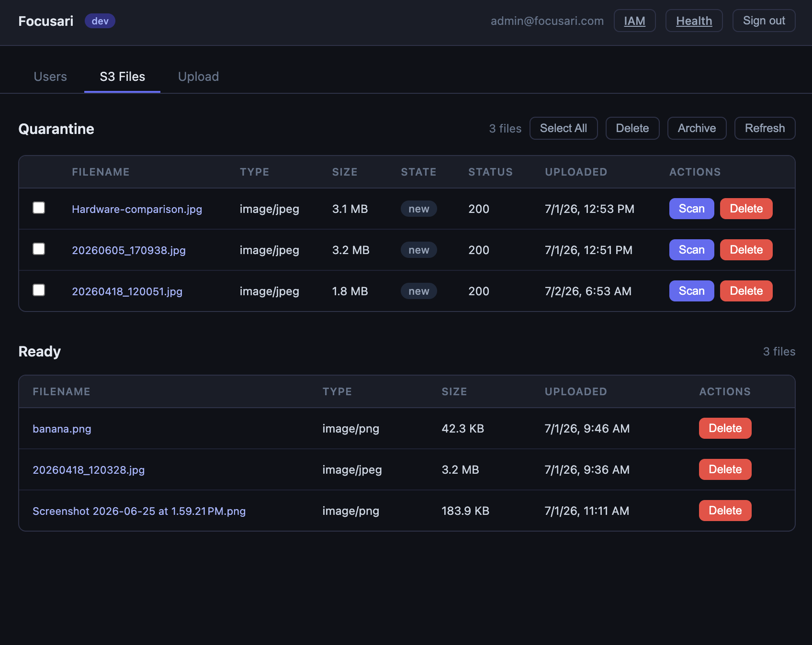The height and width of the screenshot is (645, 812).
Task: Click the Ready section heading
Action: (39, 352)
